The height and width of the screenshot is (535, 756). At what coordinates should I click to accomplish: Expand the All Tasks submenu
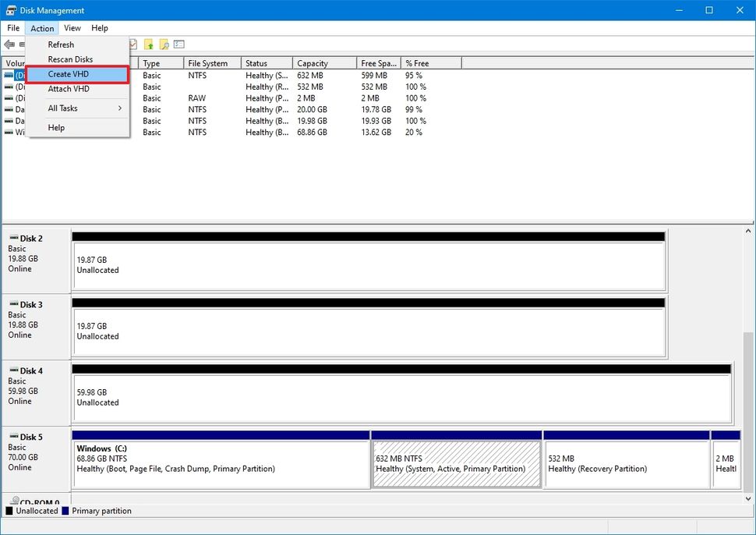(x=78, y=108)
